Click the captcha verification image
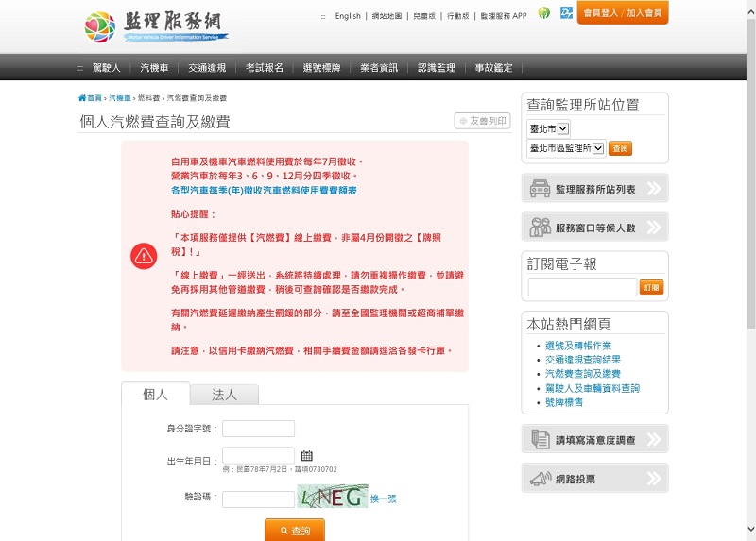This screenshot has height=541, width=756. click(x=333, y=497)
